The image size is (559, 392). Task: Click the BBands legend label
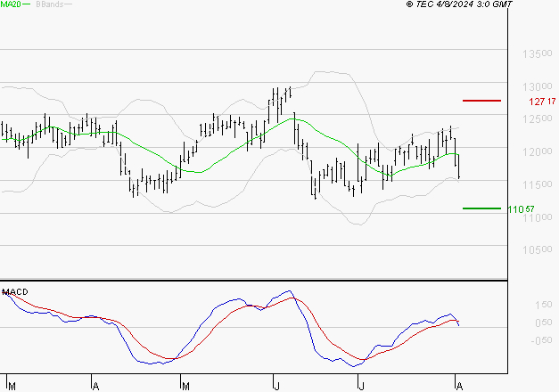coord(50,4)
